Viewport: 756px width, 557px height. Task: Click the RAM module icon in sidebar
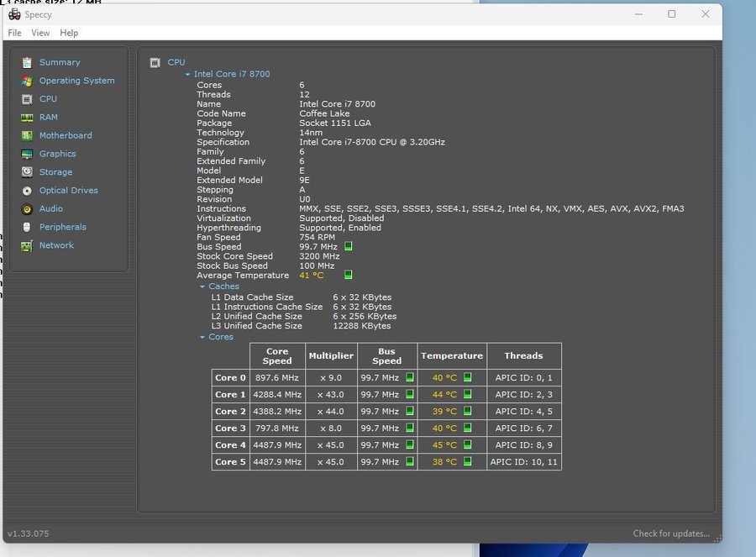pyautogui.click(x=27, y=117)
